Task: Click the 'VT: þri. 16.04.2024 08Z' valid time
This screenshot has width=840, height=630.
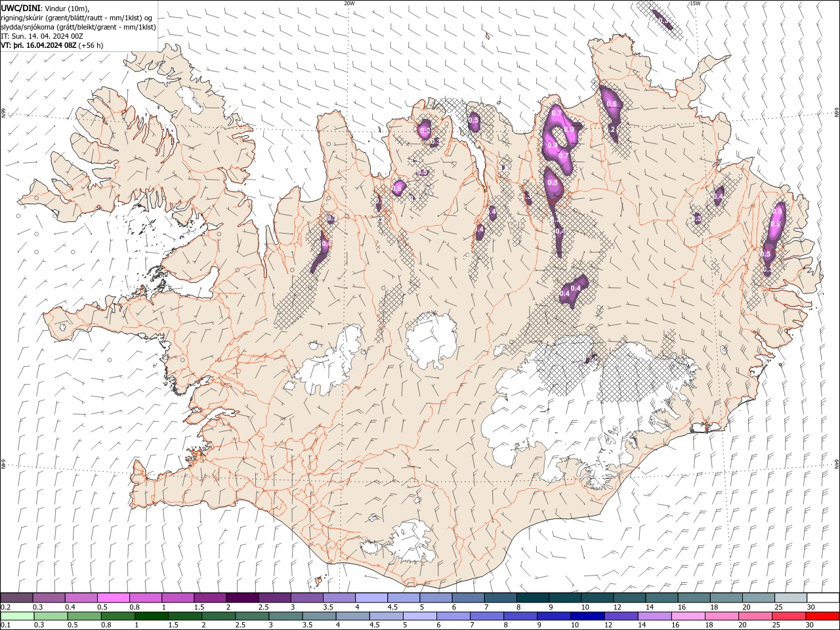Action: point(39,46)
